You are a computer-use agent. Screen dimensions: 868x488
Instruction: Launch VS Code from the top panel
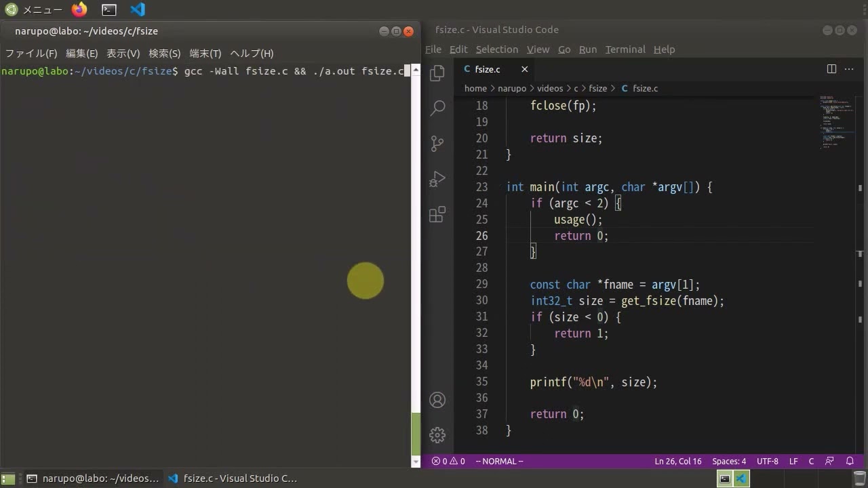(138, 9)
